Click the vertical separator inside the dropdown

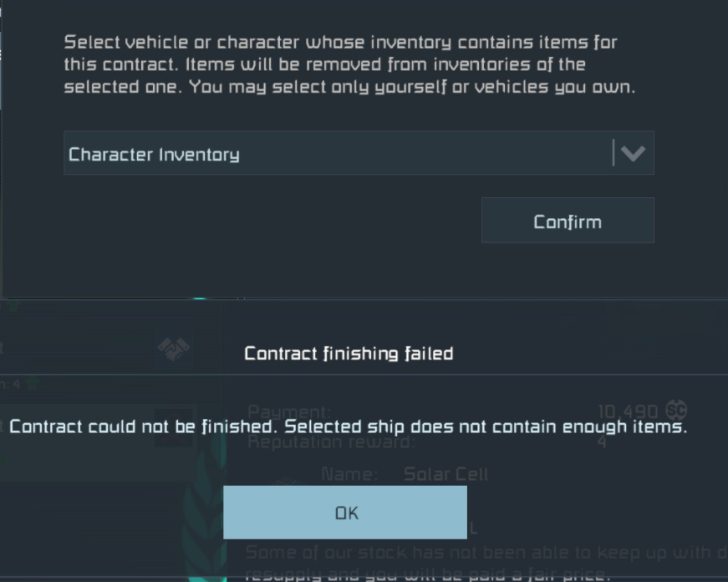tap(613, 153)
